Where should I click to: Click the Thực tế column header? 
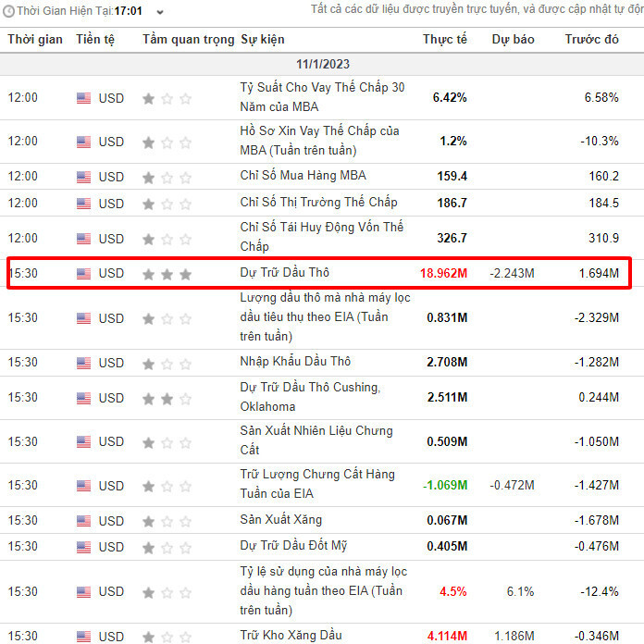(445, 40)
